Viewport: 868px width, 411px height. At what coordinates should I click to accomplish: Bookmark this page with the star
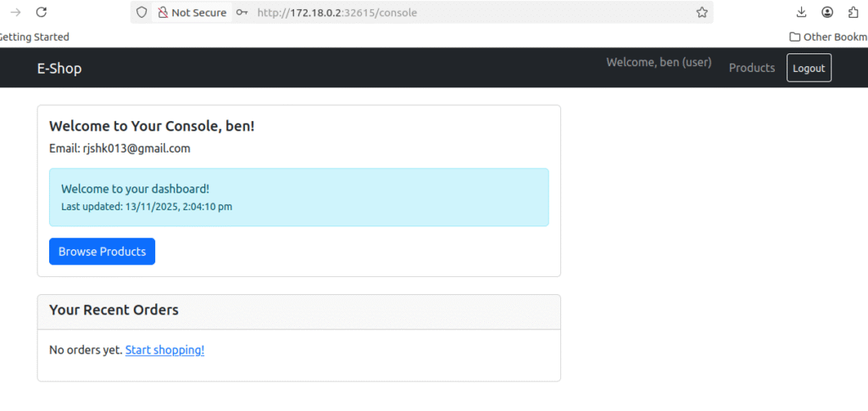pos(702,13)
